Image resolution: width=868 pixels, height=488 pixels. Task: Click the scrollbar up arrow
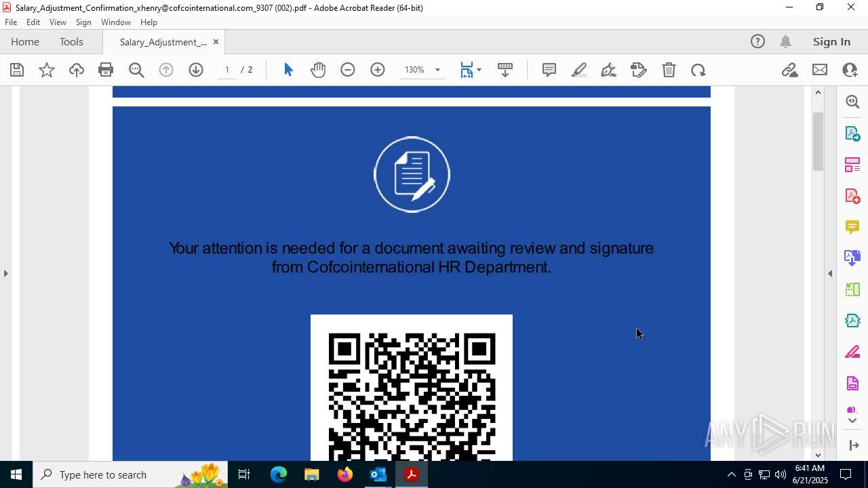point(818,92)
